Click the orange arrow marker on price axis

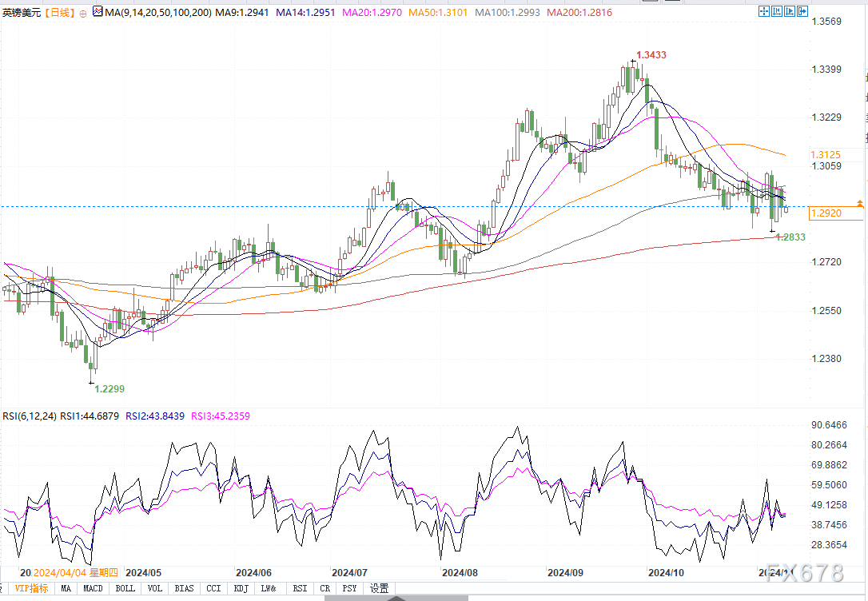(x=859, y=204)
